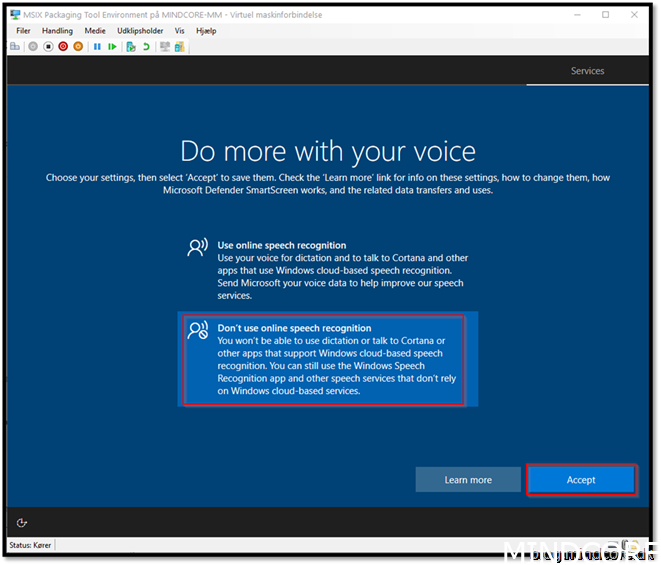Viewport: 661px width, 565px height.
Task: Toggle the Enhanced Session toolbar icon
Action: coord(164,46)
